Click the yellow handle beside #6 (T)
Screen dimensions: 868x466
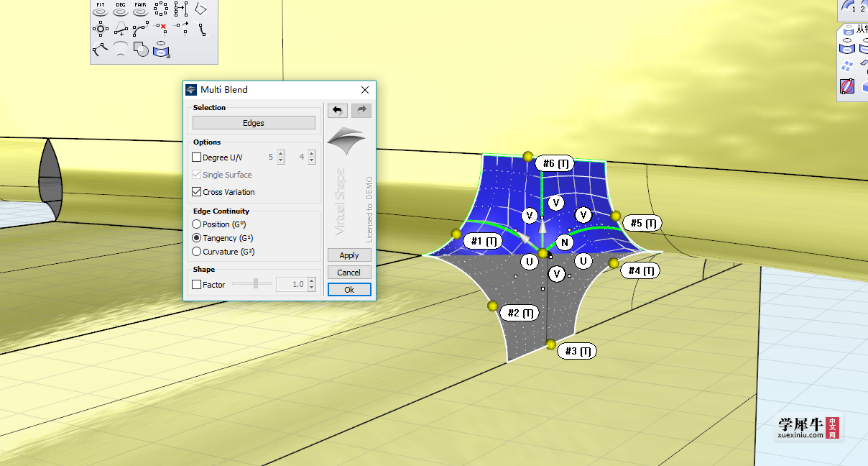(x=528, y=157)
